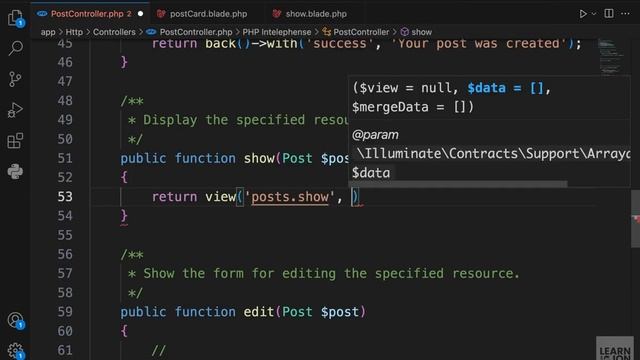
Task: Open the More Actions ellipsis menu
Action: click(625, 13)
